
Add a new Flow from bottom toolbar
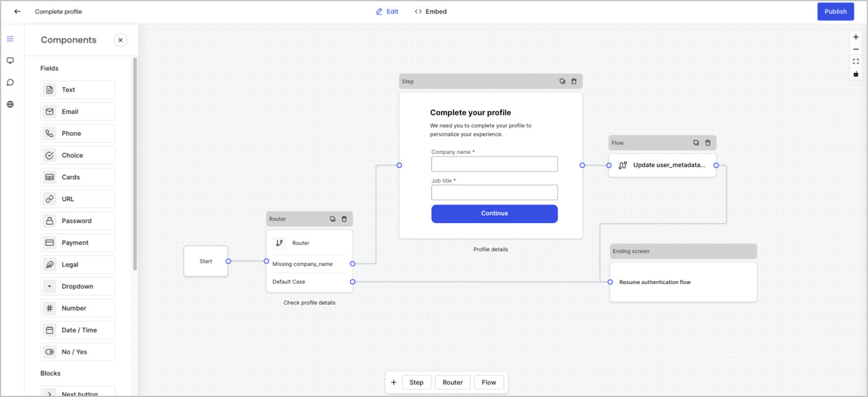point(489,382)
